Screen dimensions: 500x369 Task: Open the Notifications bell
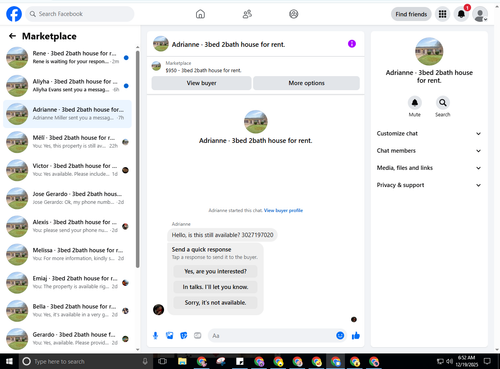click(x=461, y=14)
